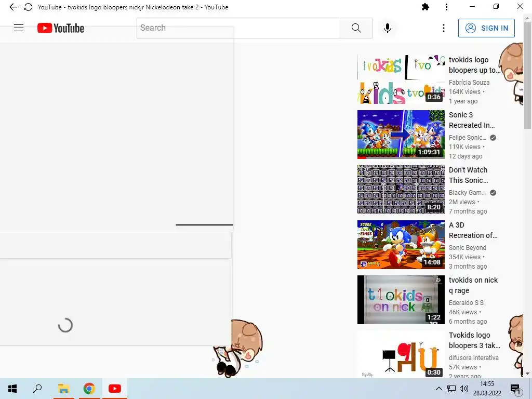This screenshot has height=399, width=532.
Task: Open the Sonic 3 Recreated 1:09:31 thumbnail
Action: (x=401, y=135)
